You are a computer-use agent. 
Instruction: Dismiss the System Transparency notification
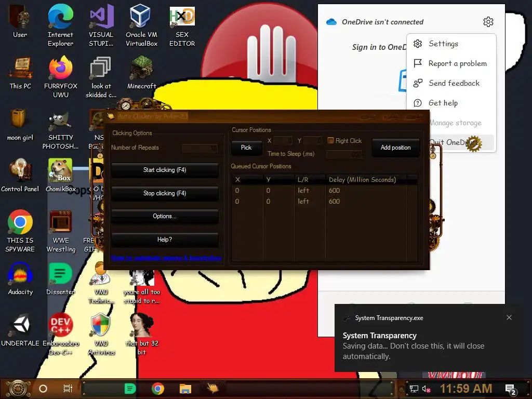point(509,317)
